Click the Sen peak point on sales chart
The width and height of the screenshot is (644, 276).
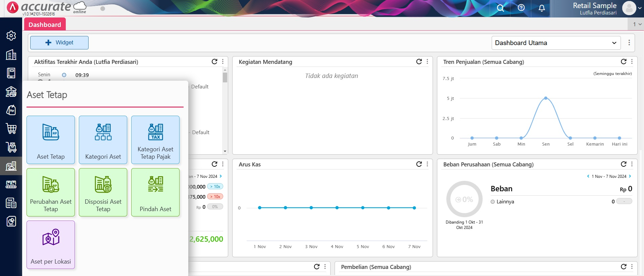546,98
